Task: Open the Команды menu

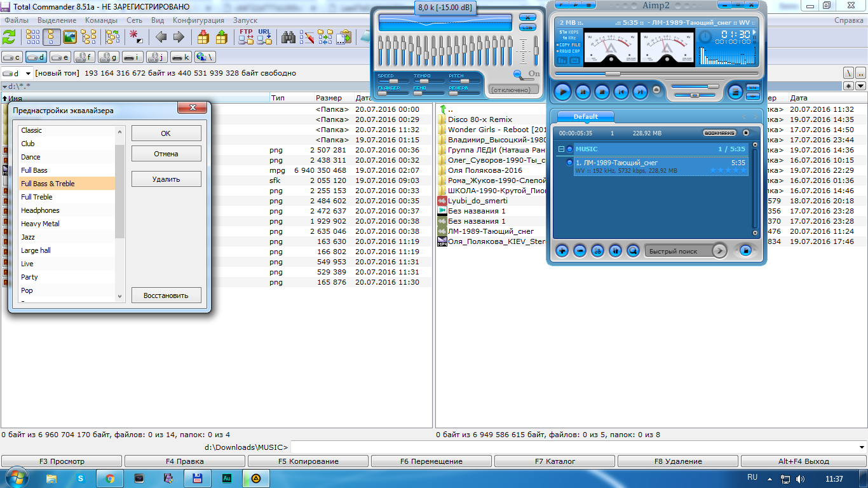Action: click(x=101, y=20)
